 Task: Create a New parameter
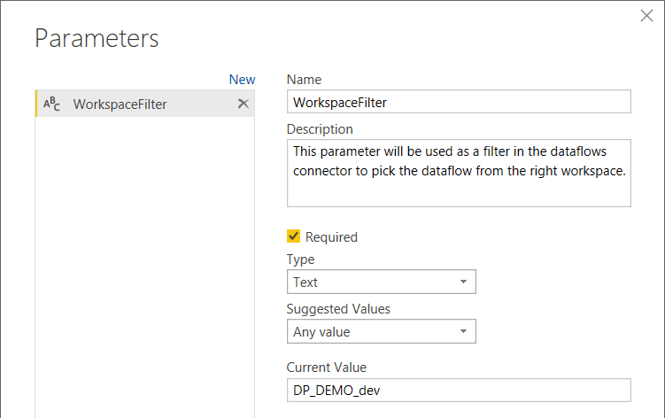coord(242,79)
